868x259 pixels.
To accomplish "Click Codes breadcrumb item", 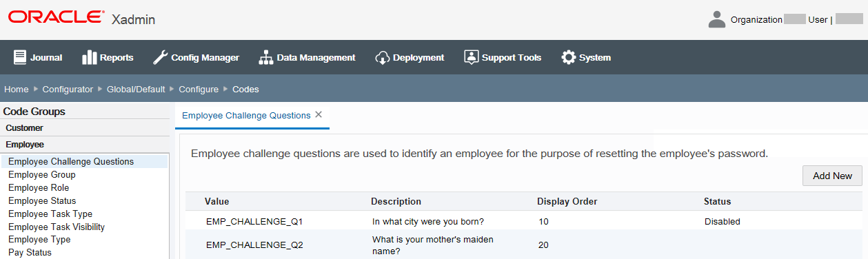I will click(x=245, y=89).
